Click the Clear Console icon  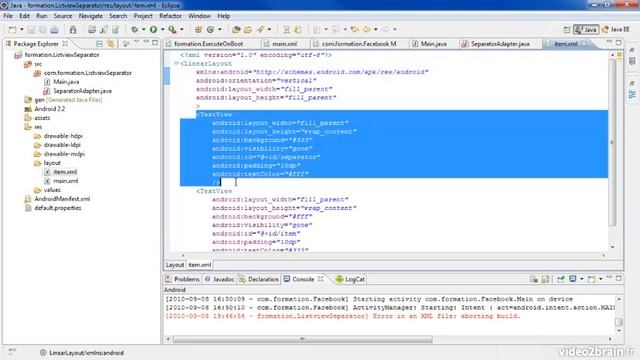[533, 279]
